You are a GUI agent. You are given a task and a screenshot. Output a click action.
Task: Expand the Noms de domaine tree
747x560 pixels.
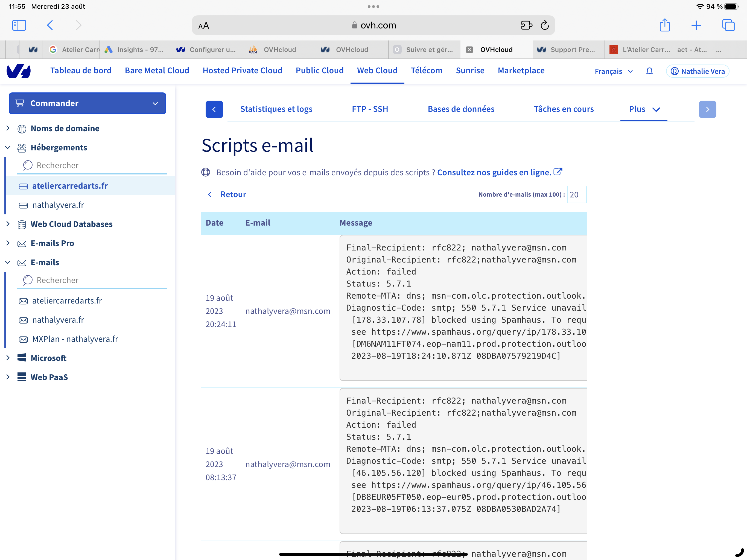tap(8, 128)
